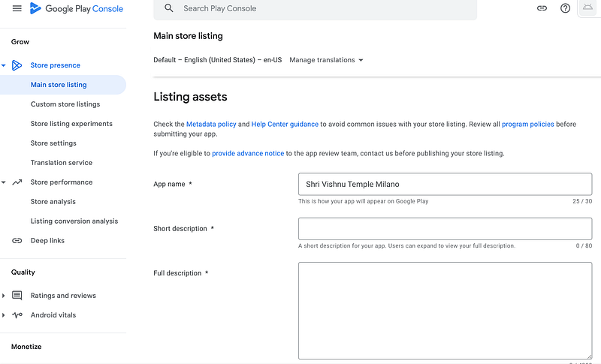Screen dimensions: 601x364
Task: Click the Short description input field
Action: 445,229
